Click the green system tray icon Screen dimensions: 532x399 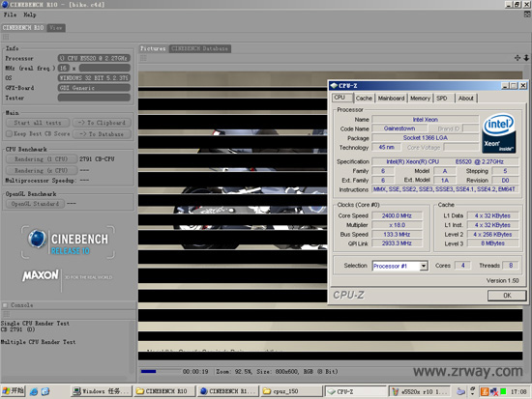503,392
